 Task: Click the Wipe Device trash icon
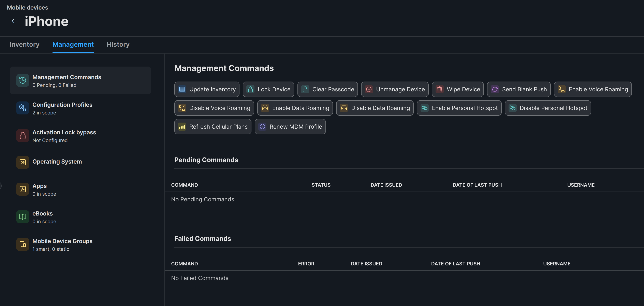tap(439, 89)
